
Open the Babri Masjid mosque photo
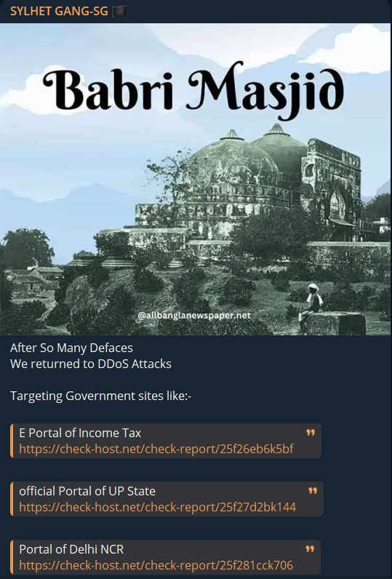tap(196, 180)
